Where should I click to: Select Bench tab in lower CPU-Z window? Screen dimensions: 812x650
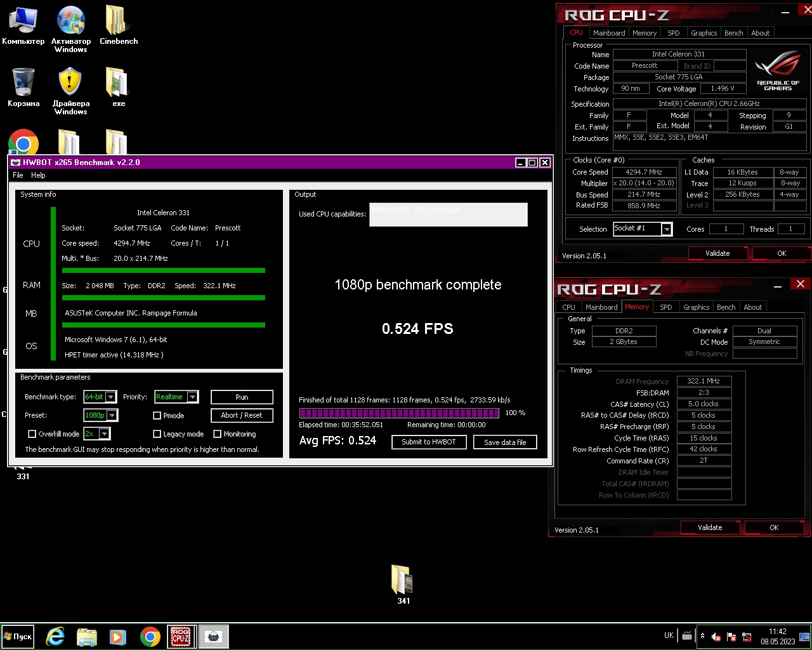[x=726, y=307]
